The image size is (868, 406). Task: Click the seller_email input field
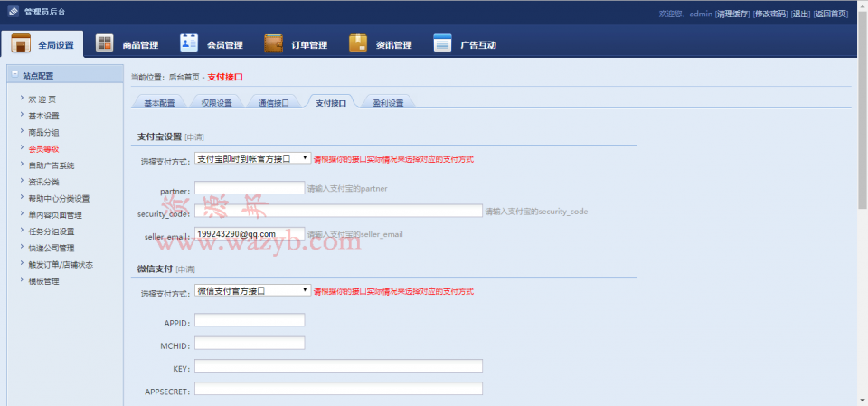(x=250, y=233)
